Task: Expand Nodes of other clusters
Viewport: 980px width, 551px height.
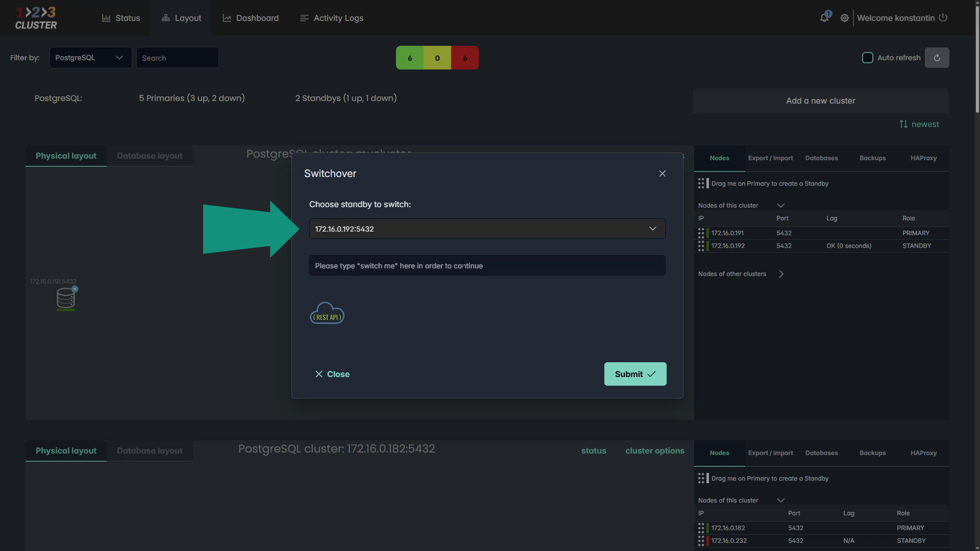Action: click(781, 274)
